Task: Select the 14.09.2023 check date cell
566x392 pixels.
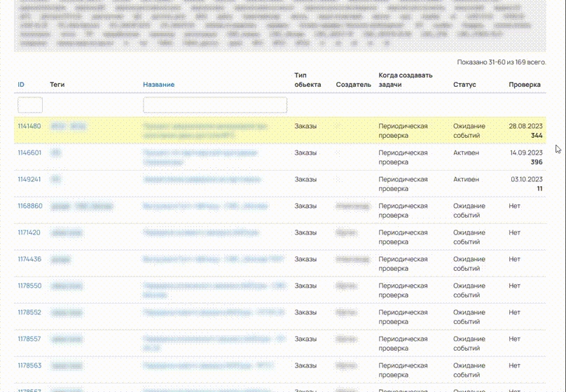Action: click(x=525, y=153)
